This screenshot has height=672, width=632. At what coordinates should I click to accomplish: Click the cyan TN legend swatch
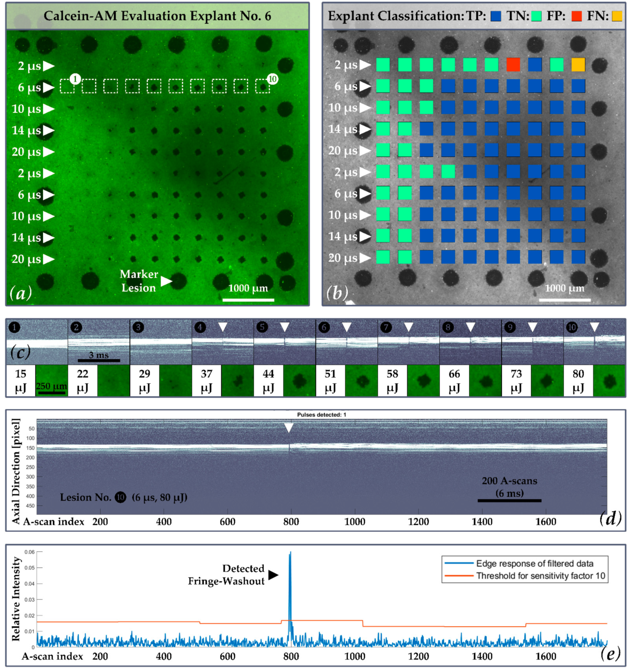[x=536, y=16]
